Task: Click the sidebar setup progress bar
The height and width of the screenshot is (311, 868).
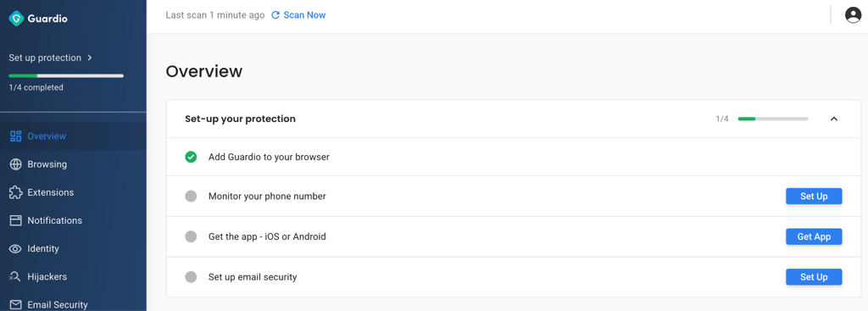Action: tap(66, 75)
